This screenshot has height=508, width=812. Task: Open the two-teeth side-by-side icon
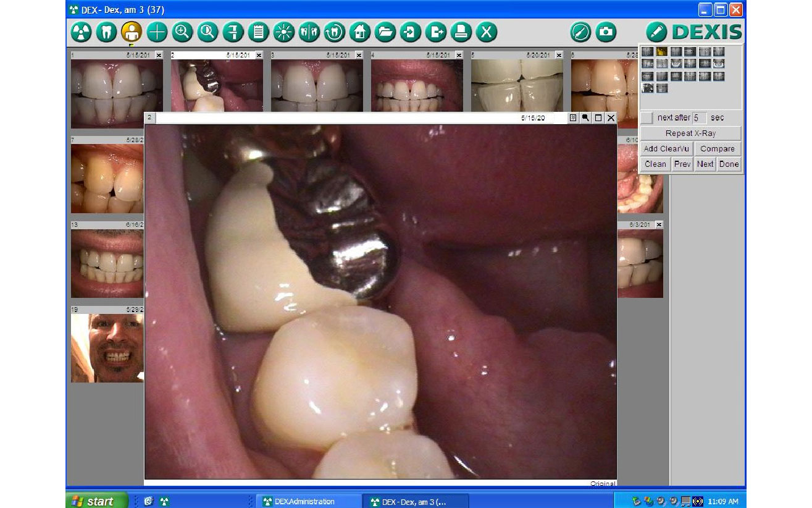pos(309,32)
